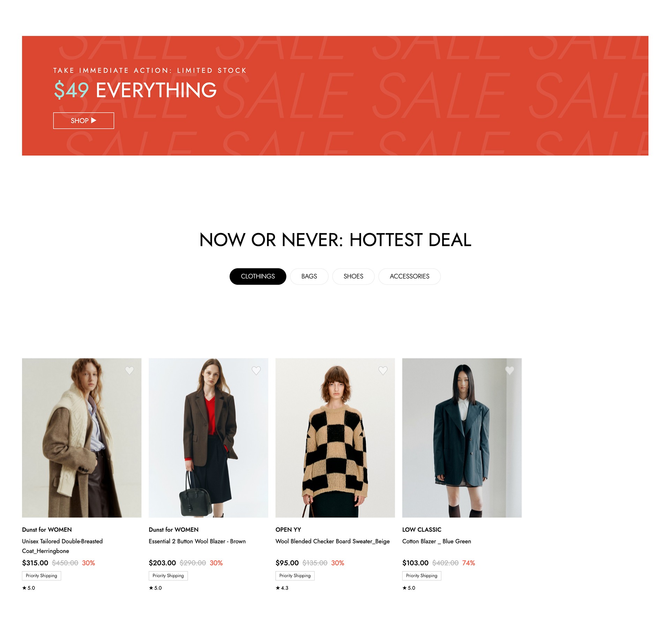Screen dimensions: 670x644
Task: Click the SHOP button in sale banner
Action: coord(83,121)
